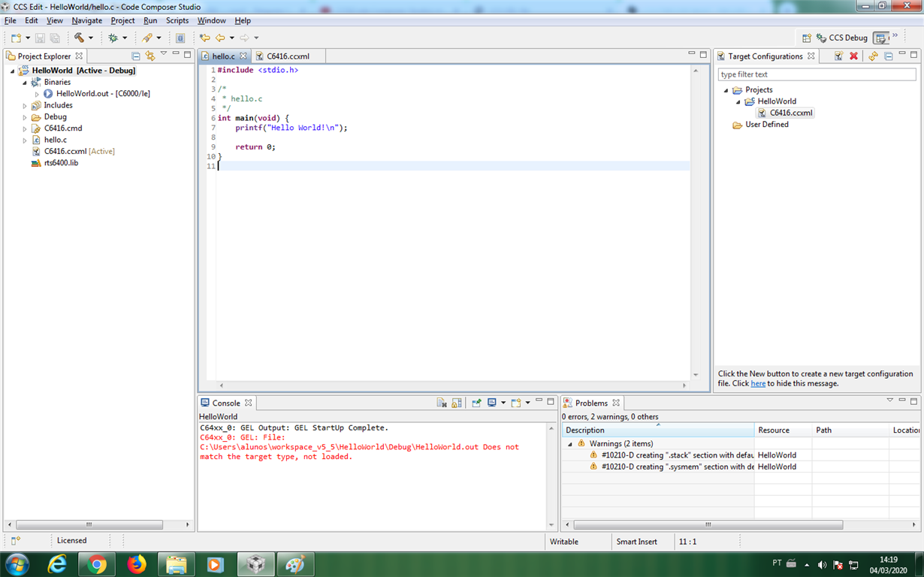Click the Open Perspective icon

coord(806,38)
